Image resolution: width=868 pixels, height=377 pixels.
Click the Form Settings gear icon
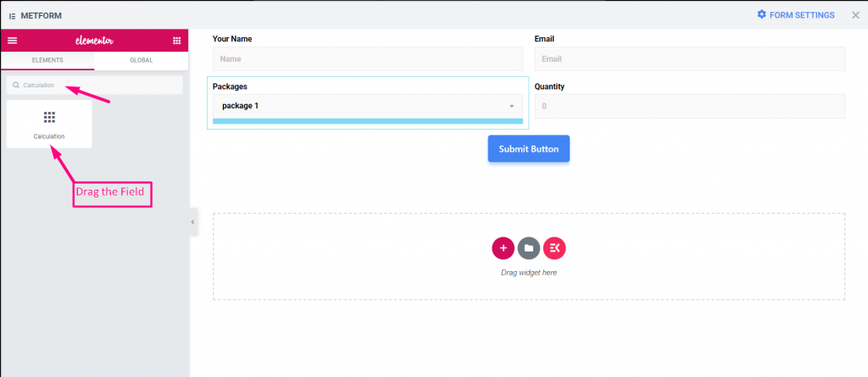pos(761,14)
